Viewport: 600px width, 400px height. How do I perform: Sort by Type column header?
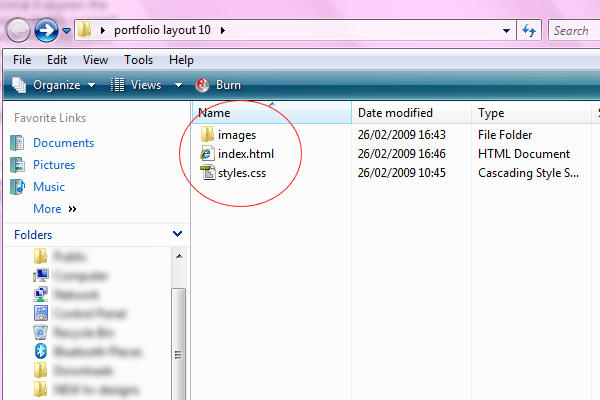pos(532,113)
